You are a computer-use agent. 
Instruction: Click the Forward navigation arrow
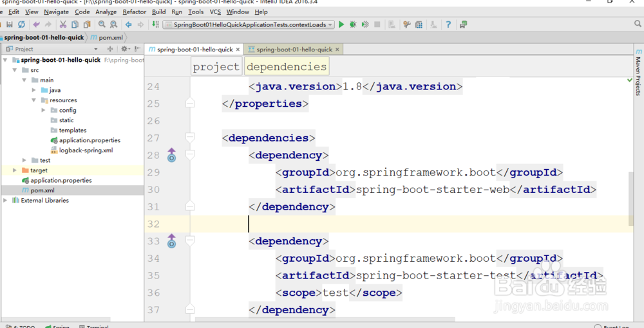click(x=140, y=24)
